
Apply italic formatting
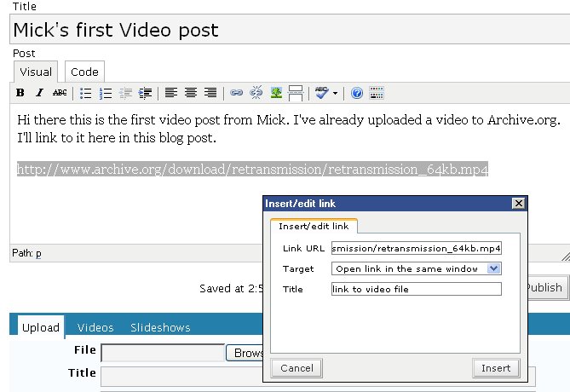tap(40, 93)
